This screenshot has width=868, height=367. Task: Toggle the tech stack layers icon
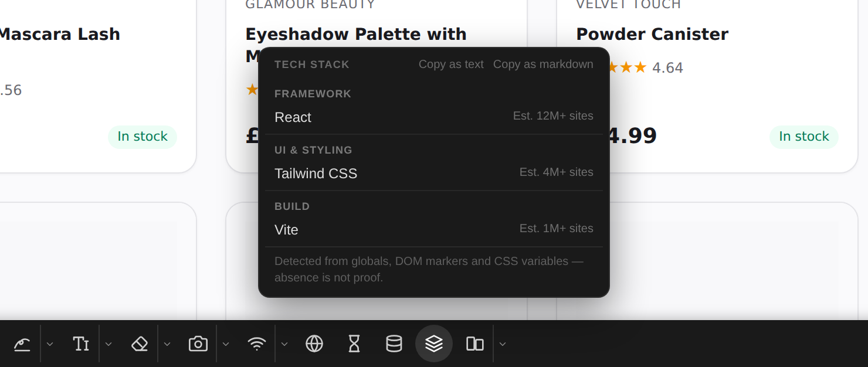(434, 344)
